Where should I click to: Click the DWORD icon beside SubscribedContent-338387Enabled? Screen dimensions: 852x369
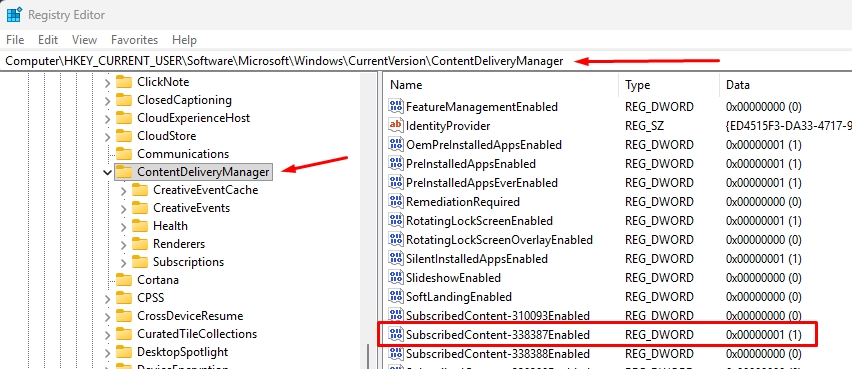click(396, 334)
